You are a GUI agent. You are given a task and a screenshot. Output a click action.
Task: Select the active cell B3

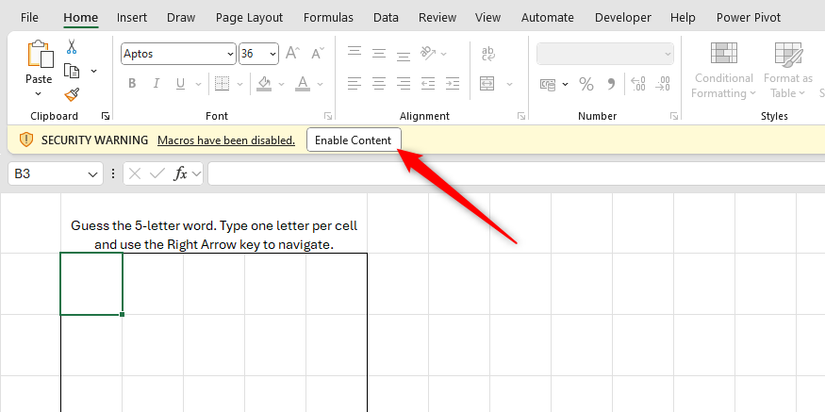(x=92, y=284)
